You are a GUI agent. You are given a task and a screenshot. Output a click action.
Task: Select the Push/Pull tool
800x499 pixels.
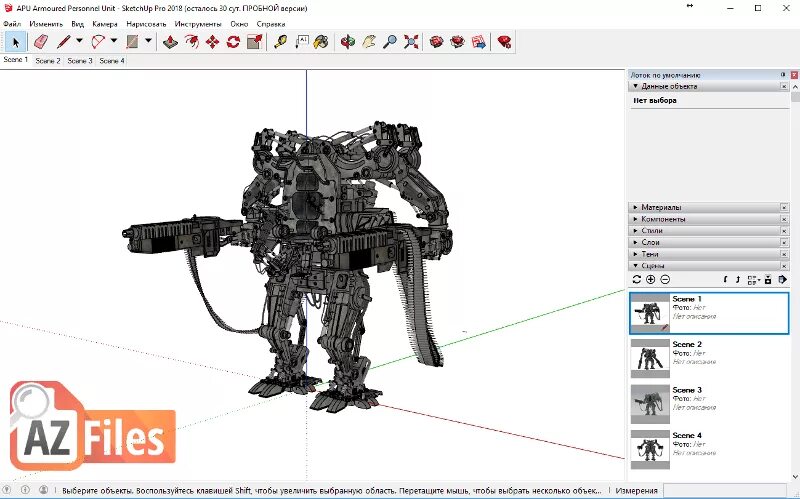click(170, 42)
